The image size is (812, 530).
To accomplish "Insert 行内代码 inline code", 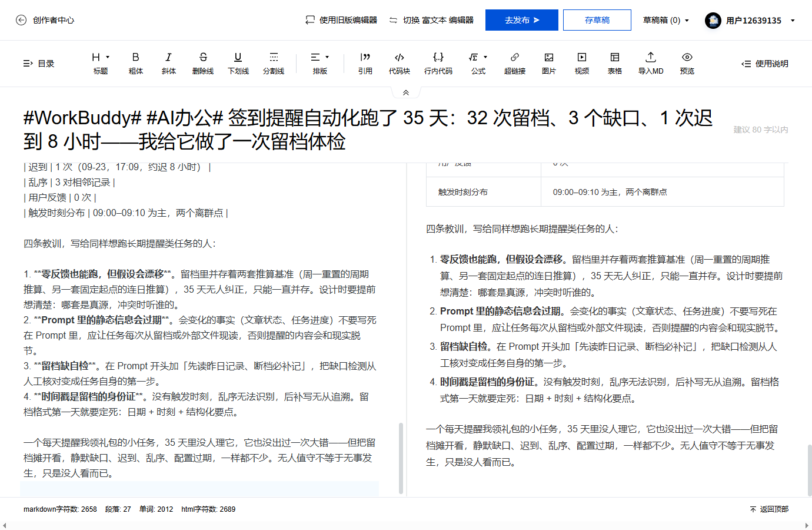I will tap(438, 63).
